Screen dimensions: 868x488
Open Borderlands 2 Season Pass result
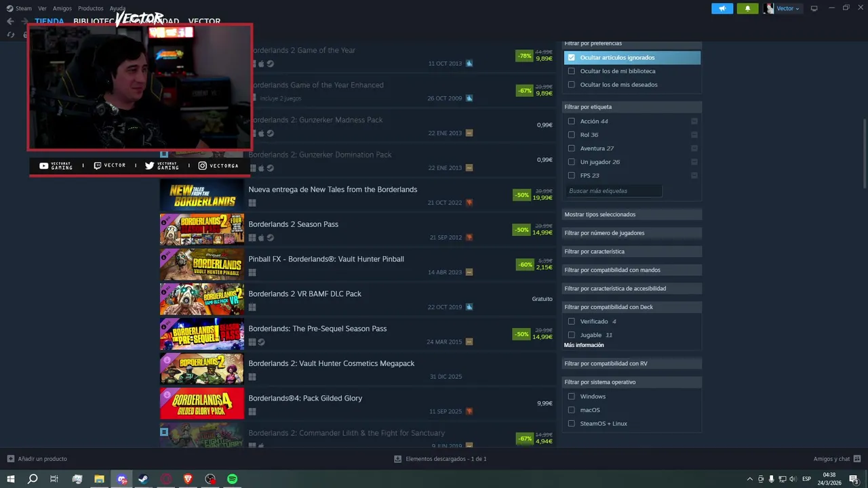357,230
